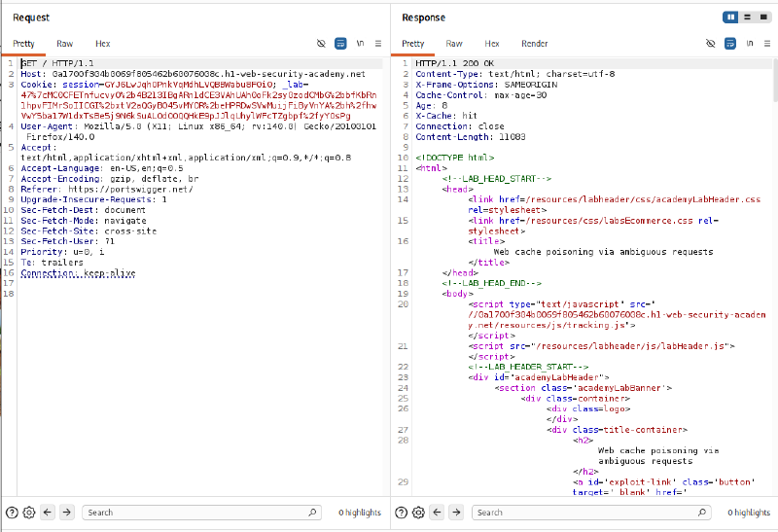This screenshot has height=532, width=778.
Task: Click the Host header line in Request
Action: click(193, 74)
